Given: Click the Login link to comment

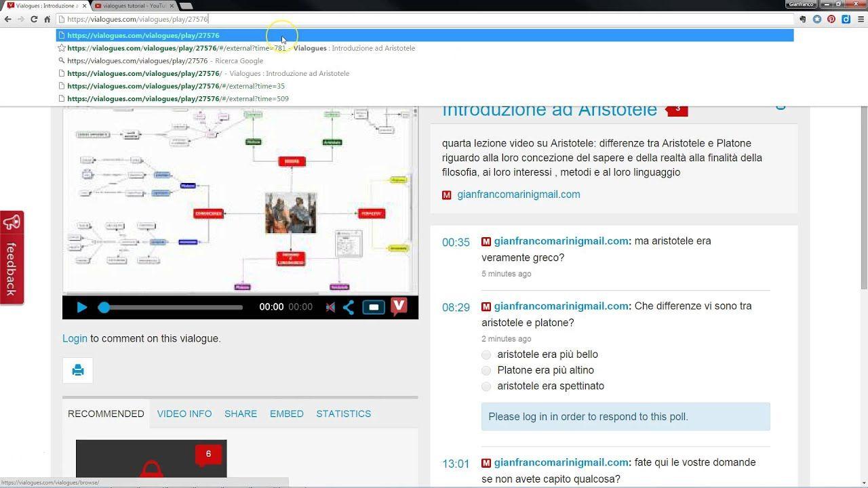Looking at the screenshot, I should click(x=75, y=338).
